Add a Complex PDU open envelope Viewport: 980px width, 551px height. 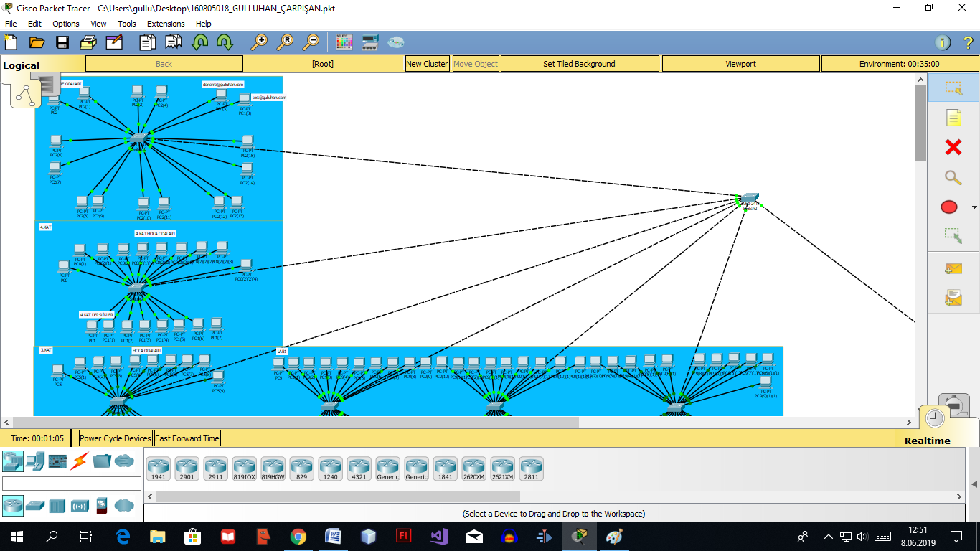tap(953, 297)
